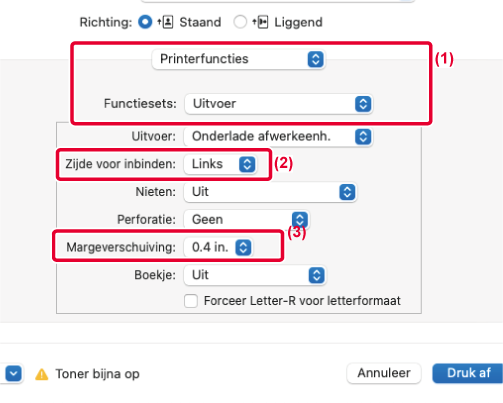Enable Forceer Letter-R voor letterformaat checkbox

(191, 301)
